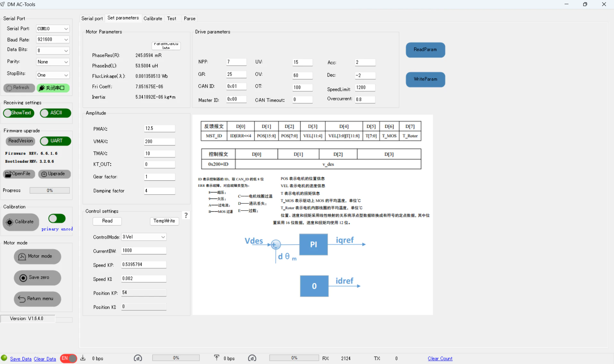Screen dimensions: 614x364
Task: Toggle the UART firmware upgrade switch
Action: coord(55,141)
